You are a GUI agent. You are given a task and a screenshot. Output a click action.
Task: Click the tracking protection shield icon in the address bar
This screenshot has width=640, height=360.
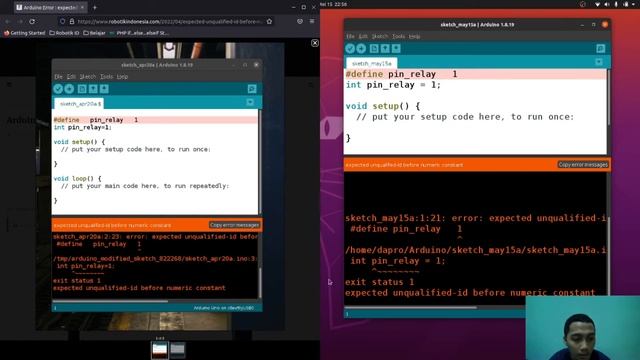62,21
